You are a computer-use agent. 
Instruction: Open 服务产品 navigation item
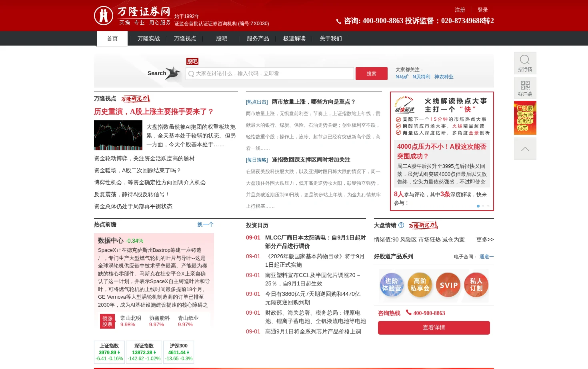(x=258, y=38)
